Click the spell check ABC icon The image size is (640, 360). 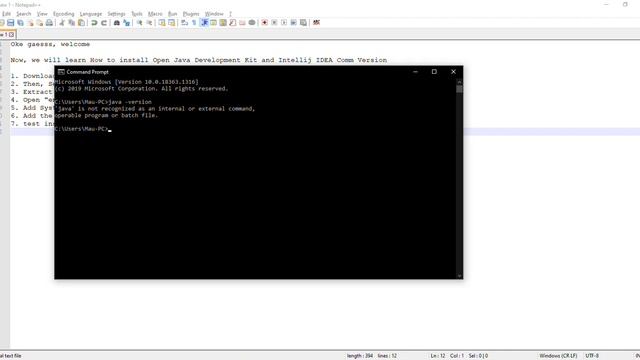coord(316,23)
